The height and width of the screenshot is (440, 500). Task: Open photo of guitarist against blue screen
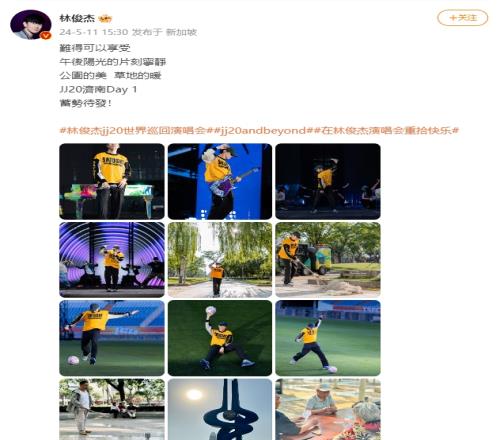click(220, 181)
